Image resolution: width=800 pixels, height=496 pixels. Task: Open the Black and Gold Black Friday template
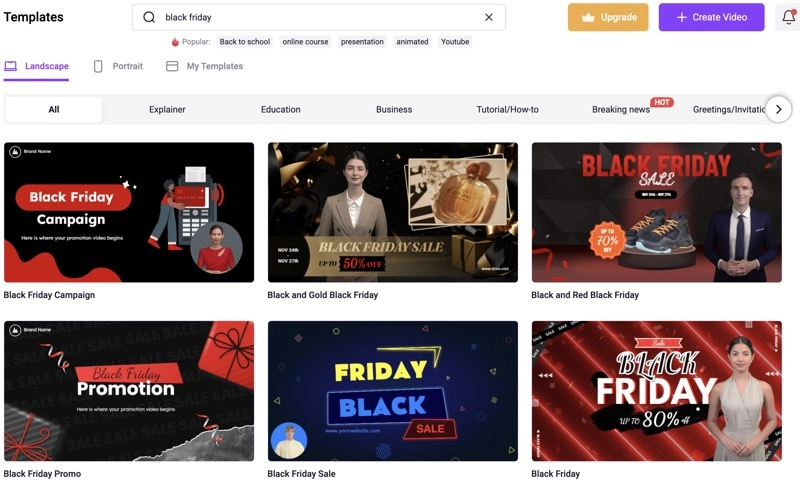(393, 212)
